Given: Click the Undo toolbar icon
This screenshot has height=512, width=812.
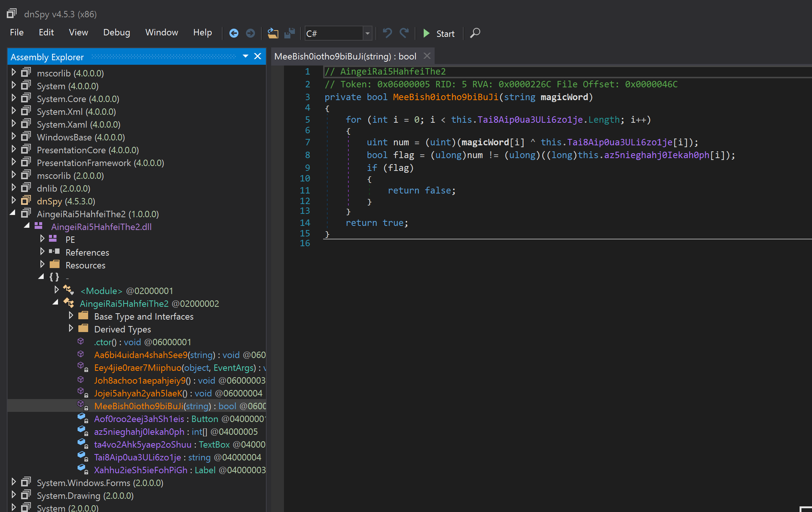Looking at the screenshot, I should [x=387, y=34].
